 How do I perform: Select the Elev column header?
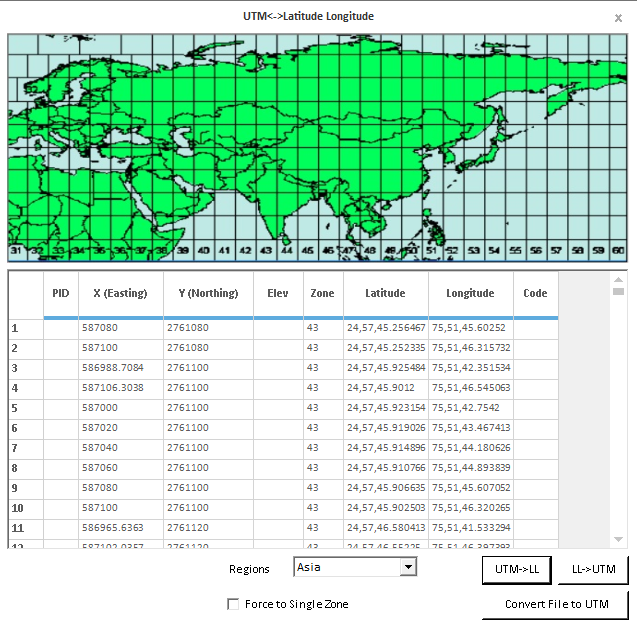278,294
